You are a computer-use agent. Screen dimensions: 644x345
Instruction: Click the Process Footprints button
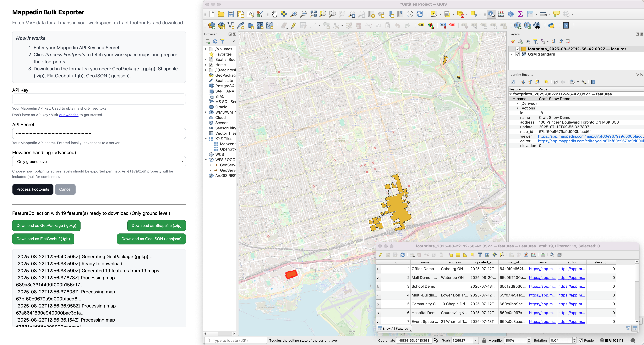33,189
